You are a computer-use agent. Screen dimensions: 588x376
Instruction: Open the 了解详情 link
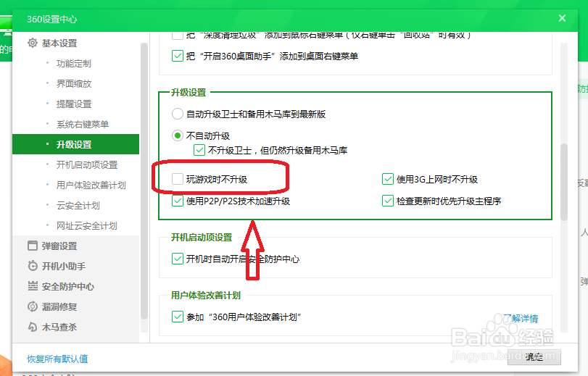point(521,319)
